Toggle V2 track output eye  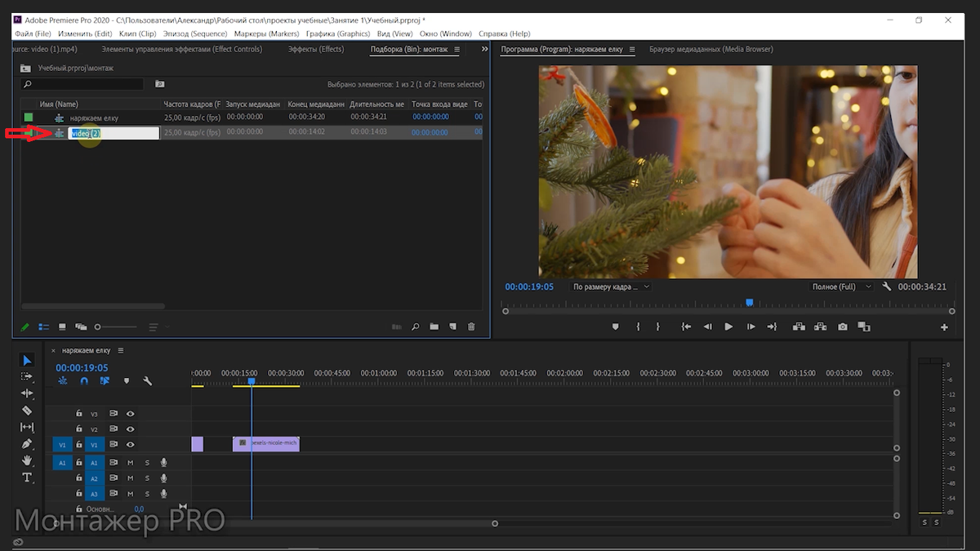pyautogui.click(x=130, y=429)
